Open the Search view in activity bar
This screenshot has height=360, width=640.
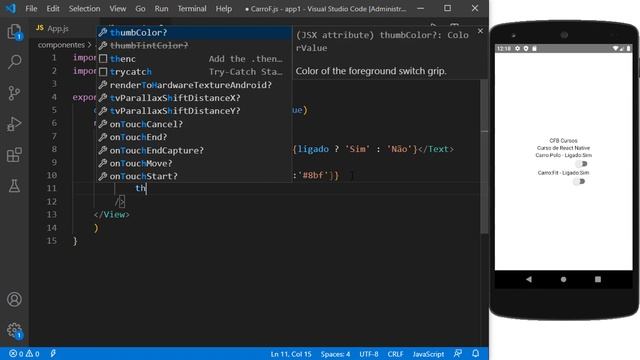pyautogui.click(x=14, y=62)
